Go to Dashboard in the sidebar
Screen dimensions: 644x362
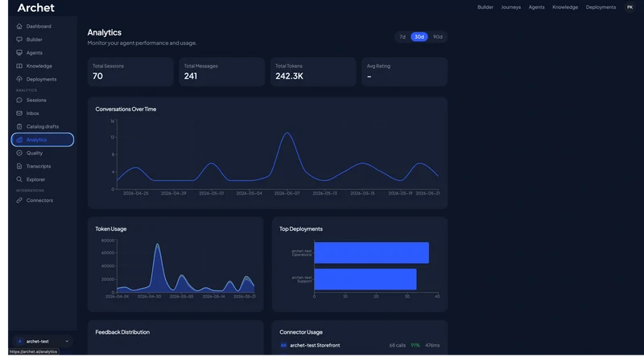[43, 27]
